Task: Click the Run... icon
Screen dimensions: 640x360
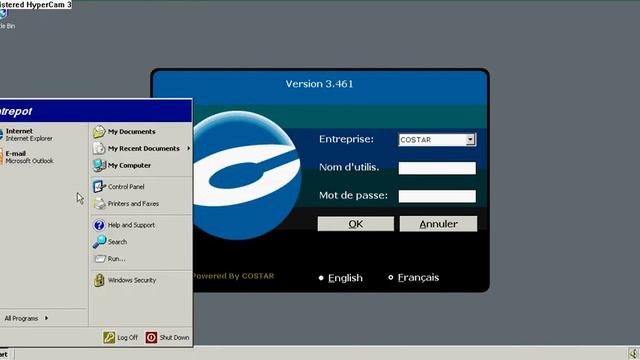Action: click(100, 258)
